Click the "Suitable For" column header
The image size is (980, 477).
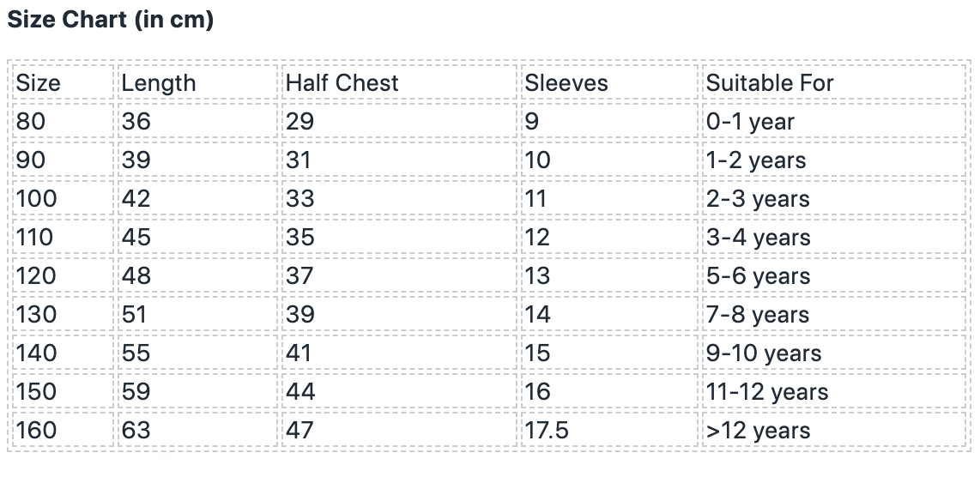click(x=770, y=83)
